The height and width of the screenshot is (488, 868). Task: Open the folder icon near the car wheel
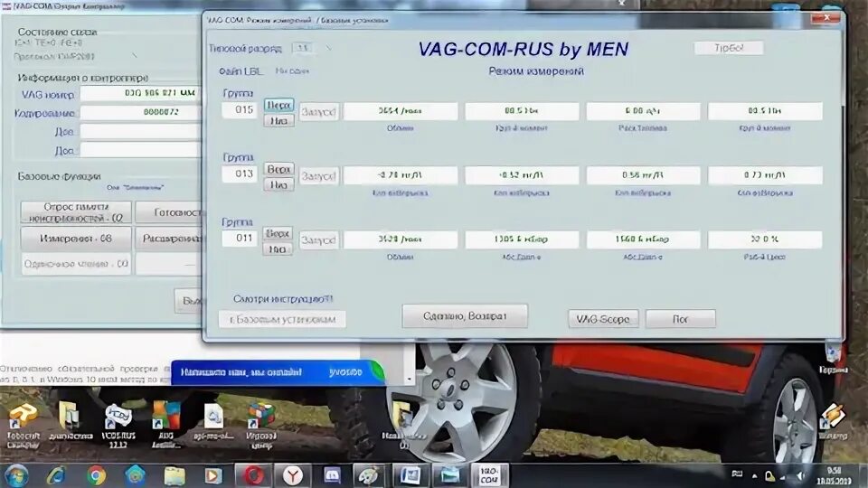[x=403, y=425]
